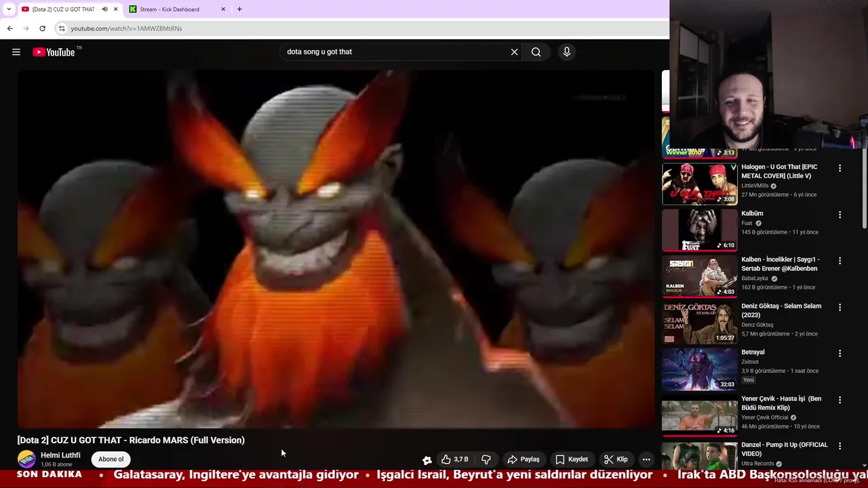Close the Dota 2 YouTube tab
Screen dimensions: 868x488
pyautogui.click(x=116, y=9)
